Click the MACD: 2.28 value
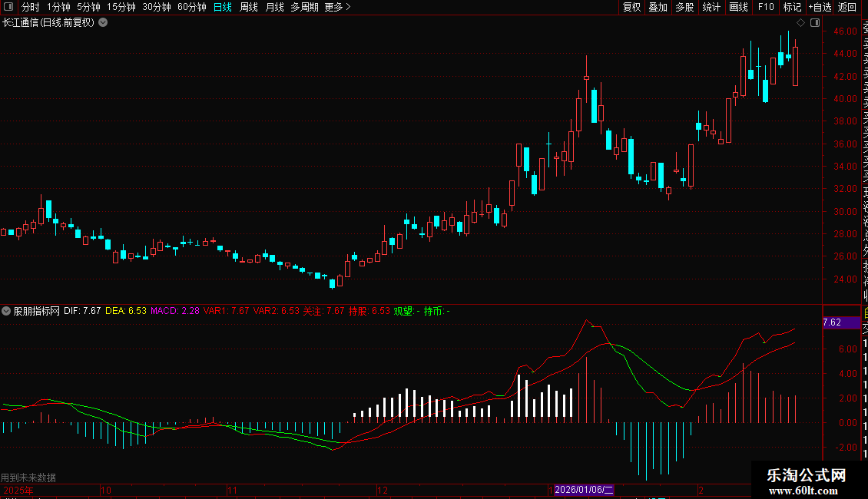 click(x=175, y=311)
